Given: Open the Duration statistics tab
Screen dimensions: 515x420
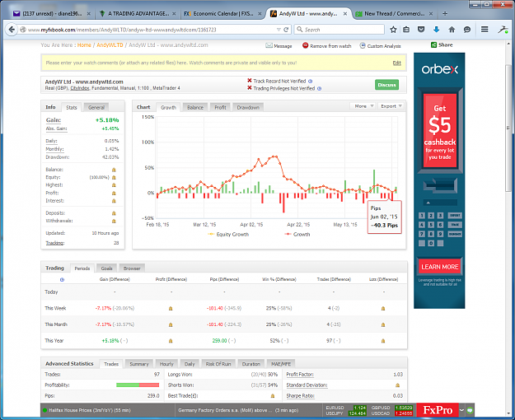Looking at the screenshot, I should pyautogui.click(x=251, y=364).
